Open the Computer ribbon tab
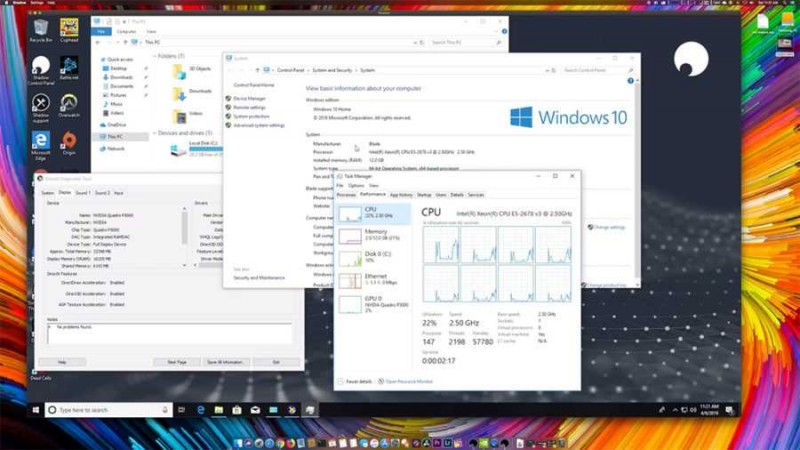The height and width of the screenshot is (450, 800). click(126, 32)
